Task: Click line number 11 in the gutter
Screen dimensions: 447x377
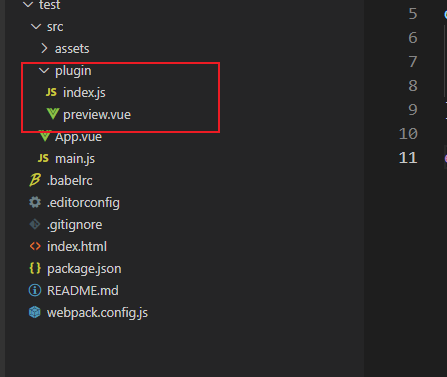Action: 408,157
